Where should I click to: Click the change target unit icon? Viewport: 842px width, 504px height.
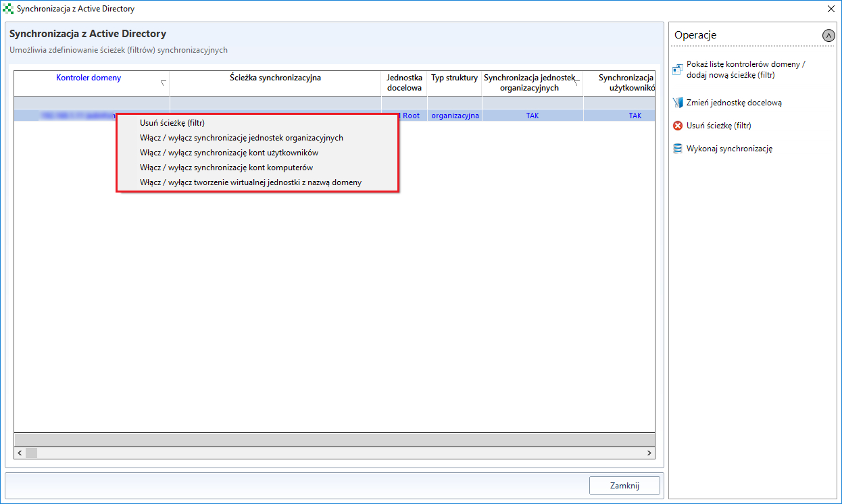678,103
